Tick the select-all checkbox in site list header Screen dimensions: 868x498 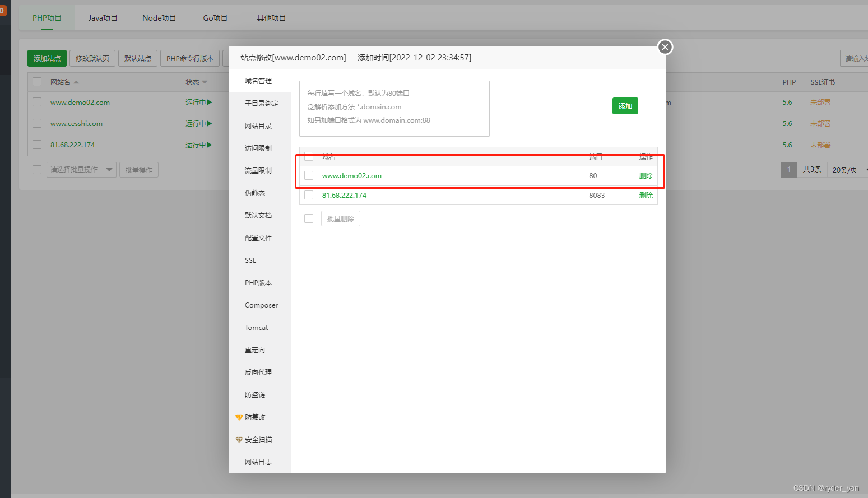point(37,82)
